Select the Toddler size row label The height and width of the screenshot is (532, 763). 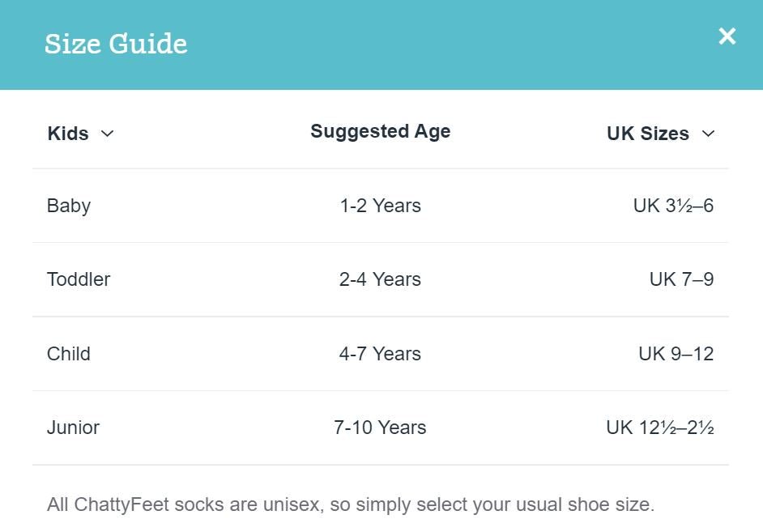[79, 279]
